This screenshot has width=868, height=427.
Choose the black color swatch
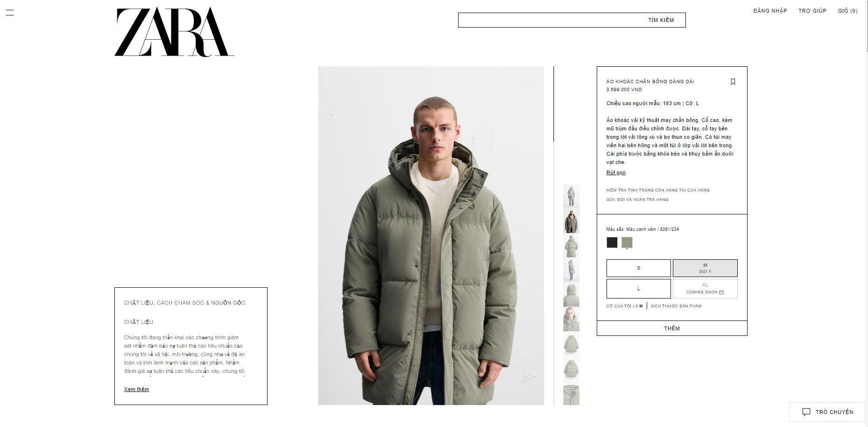(612, 242)
